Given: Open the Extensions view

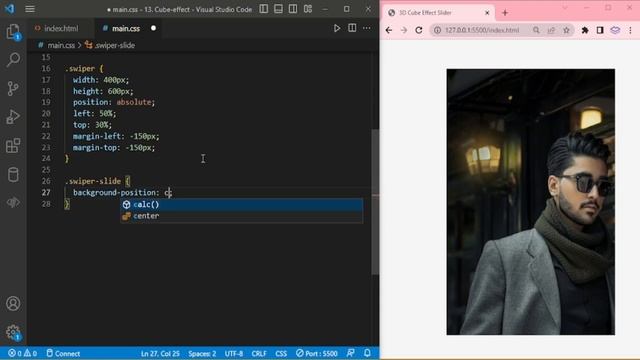Looking at the screenshot, I should pos(13,145).
